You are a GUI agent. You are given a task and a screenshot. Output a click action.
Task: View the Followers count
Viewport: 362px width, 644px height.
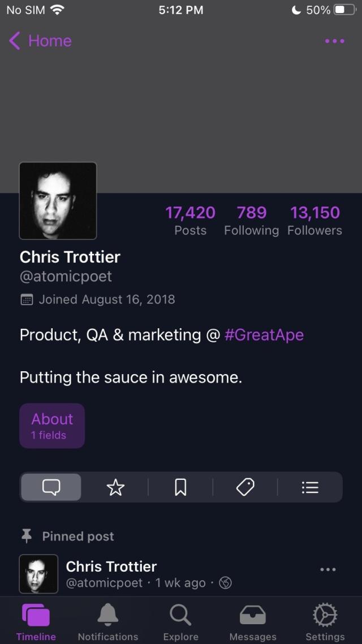[x=314, y=220]
